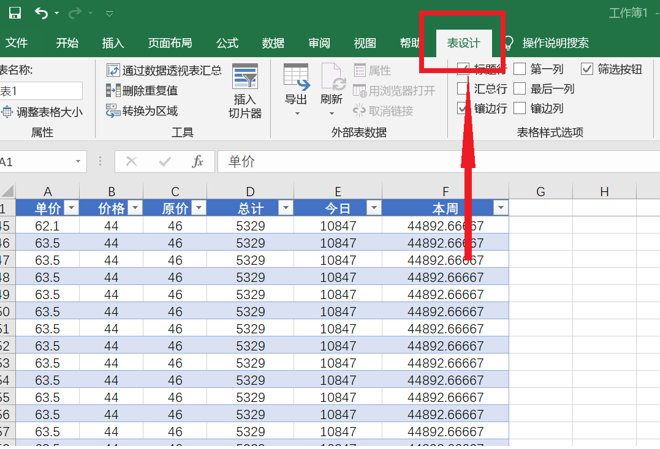Switch to the 公式 ribbon tab

[x=227, y=43]
